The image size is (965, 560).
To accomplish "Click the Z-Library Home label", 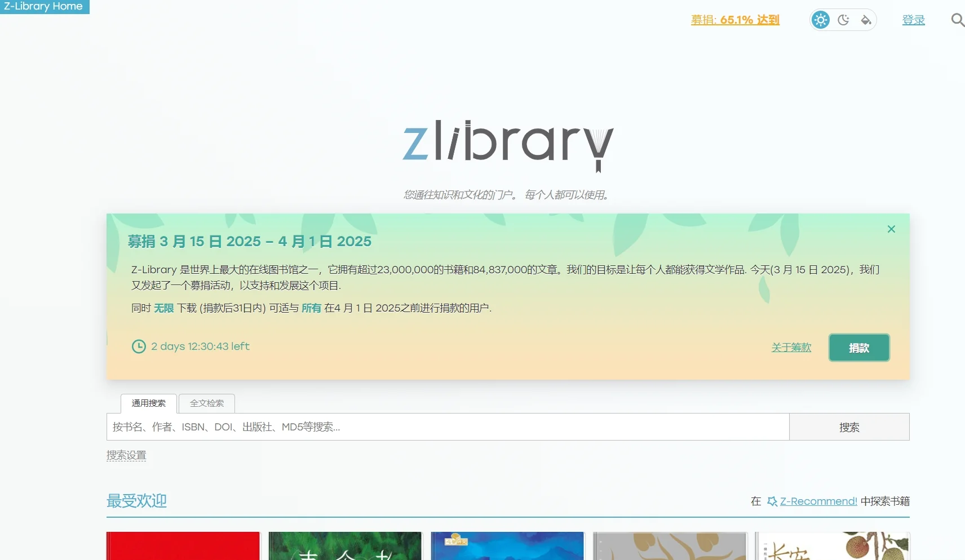I will click(x=44, y=7).
